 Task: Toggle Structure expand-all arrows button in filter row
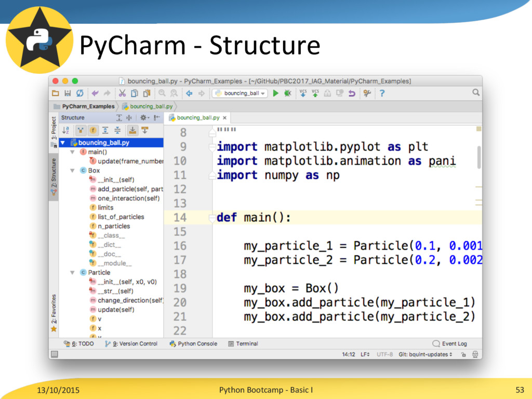coord(105,130)
